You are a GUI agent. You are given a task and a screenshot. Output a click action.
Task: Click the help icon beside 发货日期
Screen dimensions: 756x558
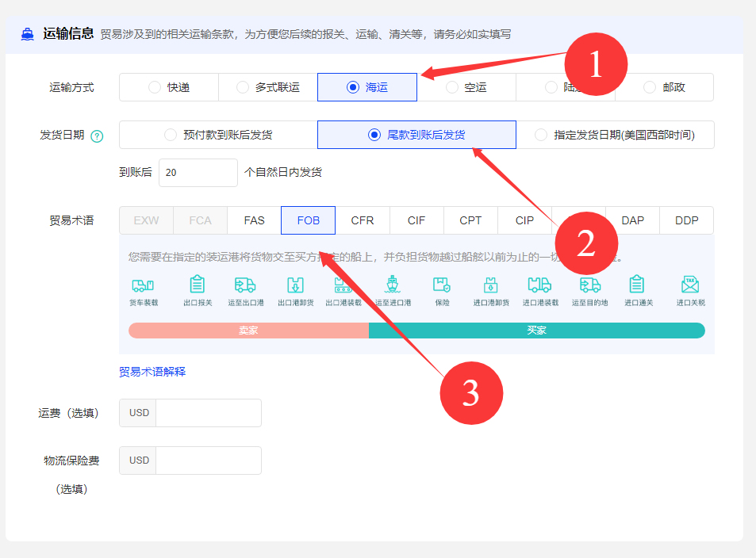click(97, 136)
